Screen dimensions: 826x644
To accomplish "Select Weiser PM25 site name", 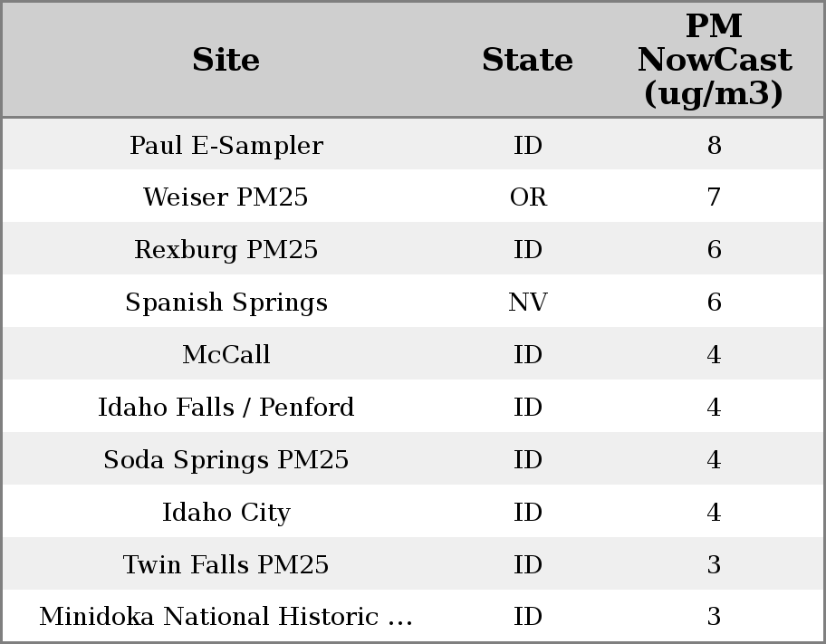I will click(x=226, y=197).
